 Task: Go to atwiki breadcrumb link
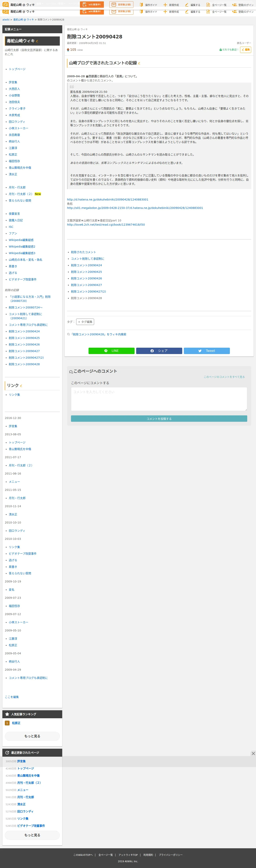6,20
